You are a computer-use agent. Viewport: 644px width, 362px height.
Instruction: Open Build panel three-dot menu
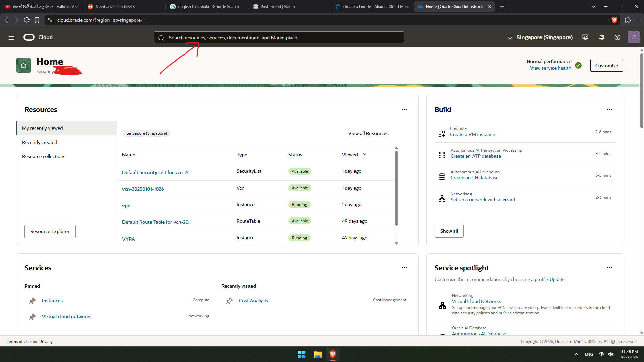(609, 109)
